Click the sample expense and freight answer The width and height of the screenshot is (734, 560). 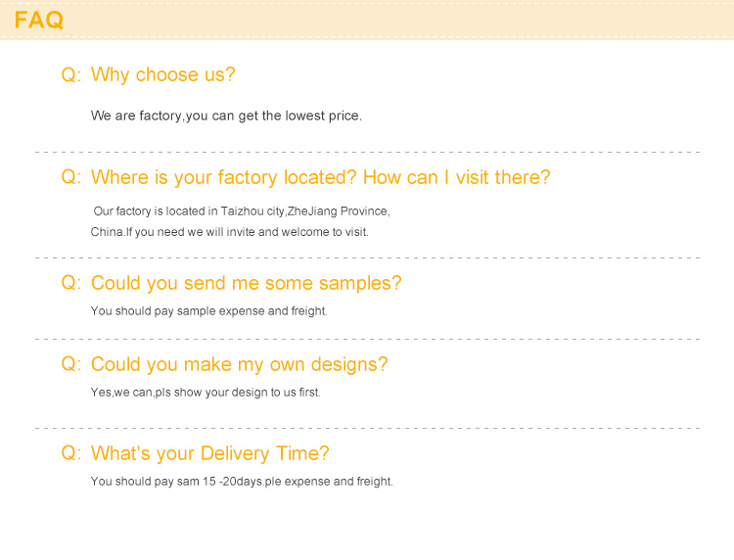tap(208, 311)
